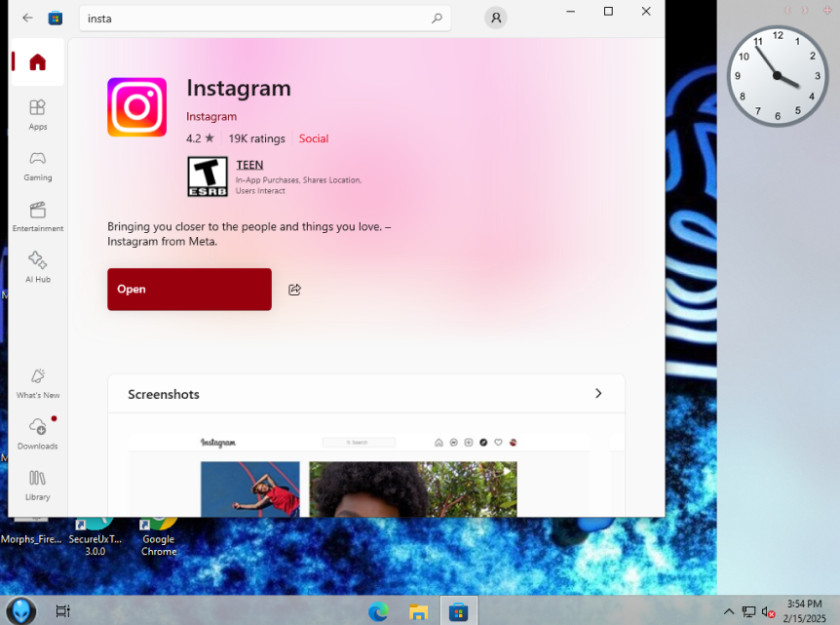Viewport: 840px width, 625px height.
Task: Open File Explorer from taskbar
Action: point(418,611)
